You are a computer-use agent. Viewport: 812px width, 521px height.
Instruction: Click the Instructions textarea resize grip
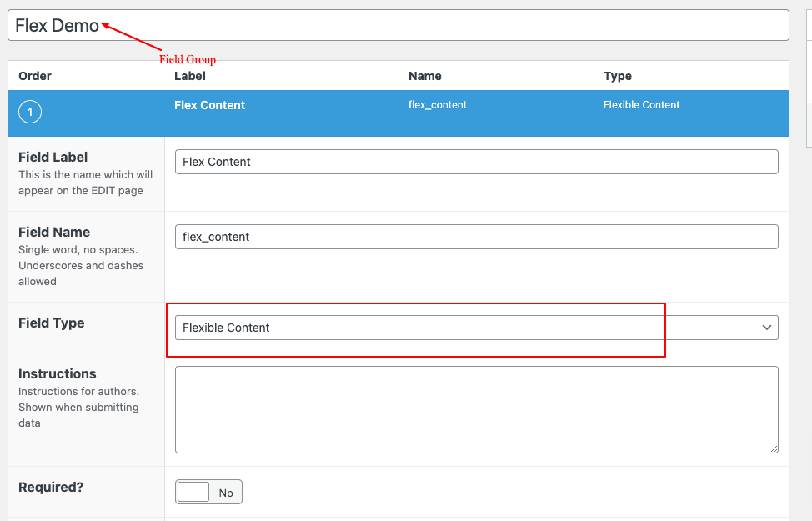coord(774,448)
